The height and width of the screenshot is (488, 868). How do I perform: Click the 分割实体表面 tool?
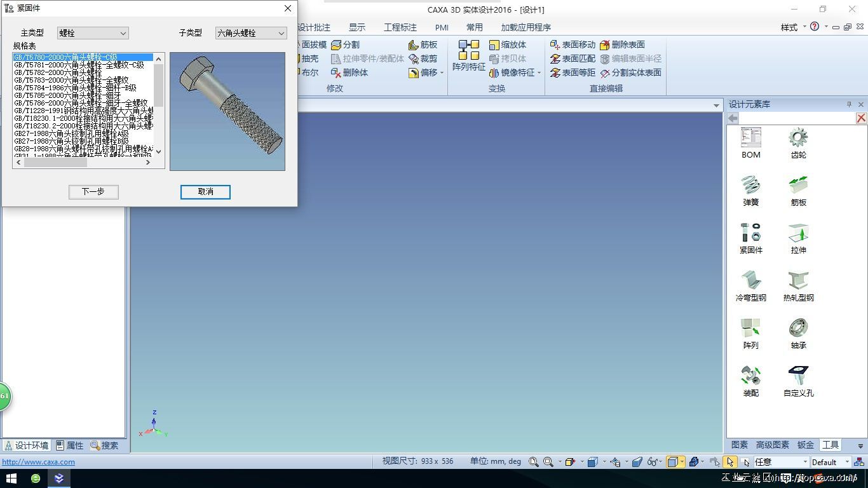coord(630,72)
